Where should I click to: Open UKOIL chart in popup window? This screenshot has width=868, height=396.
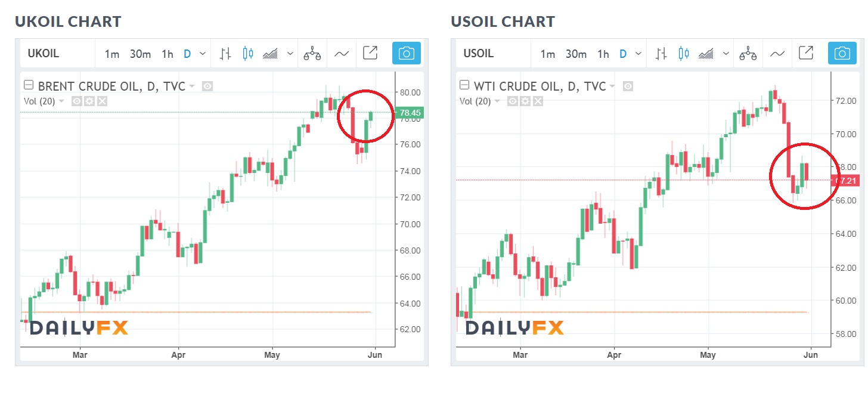(370, 53)
